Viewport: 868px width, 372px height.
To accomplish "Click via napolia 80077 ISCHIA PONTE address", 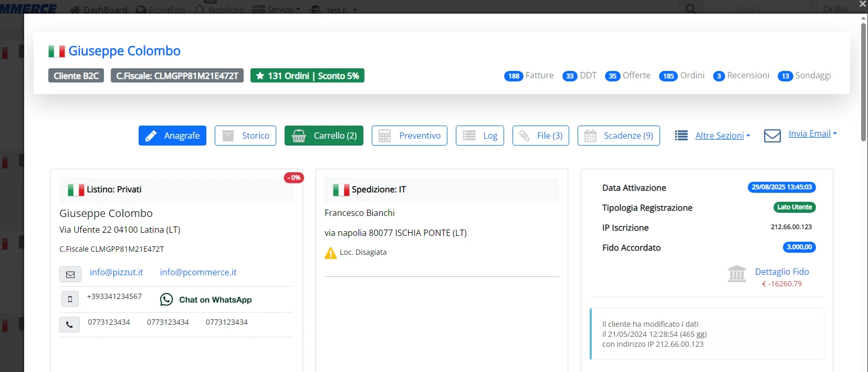I will pyautogui.click(x=395, y=233).
